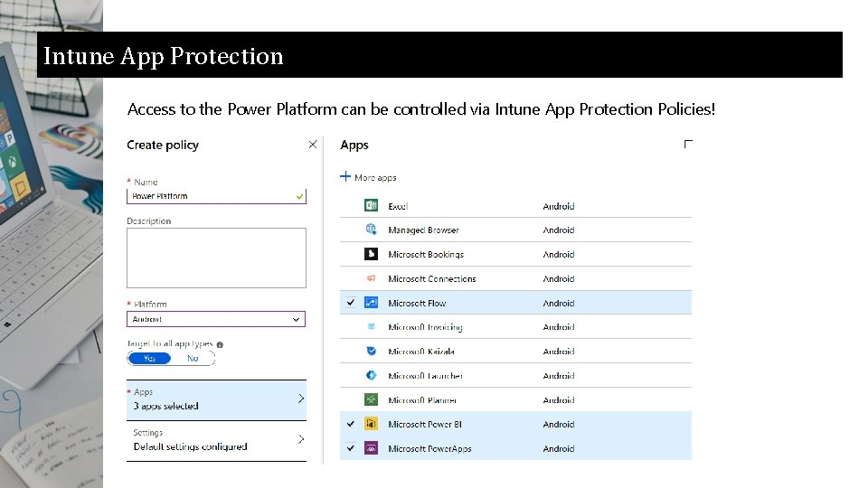Click the Managed Browser globe icon
Screen dimensions: 868x488
point(371,230)
